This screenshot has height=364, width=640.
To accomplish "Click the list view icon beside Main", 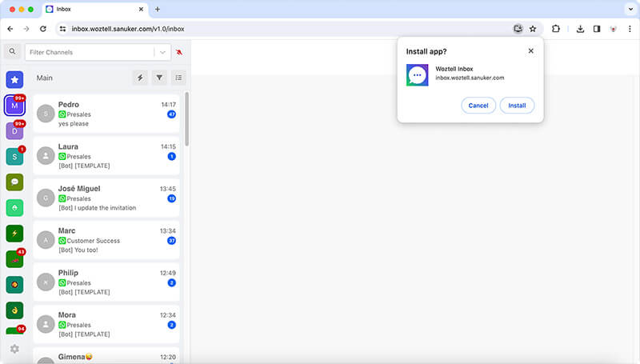I will (x=178, y=78).
